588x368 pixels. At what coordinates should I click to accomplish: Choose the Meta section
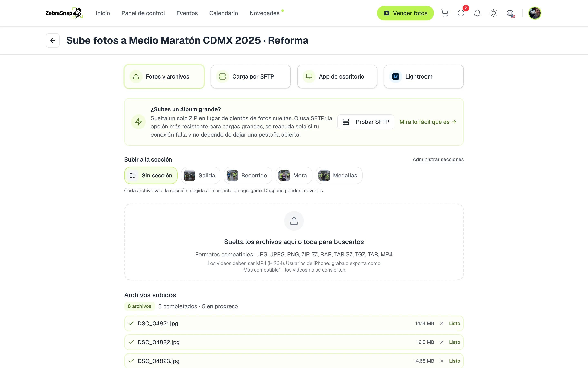click(x=294, y=175)
